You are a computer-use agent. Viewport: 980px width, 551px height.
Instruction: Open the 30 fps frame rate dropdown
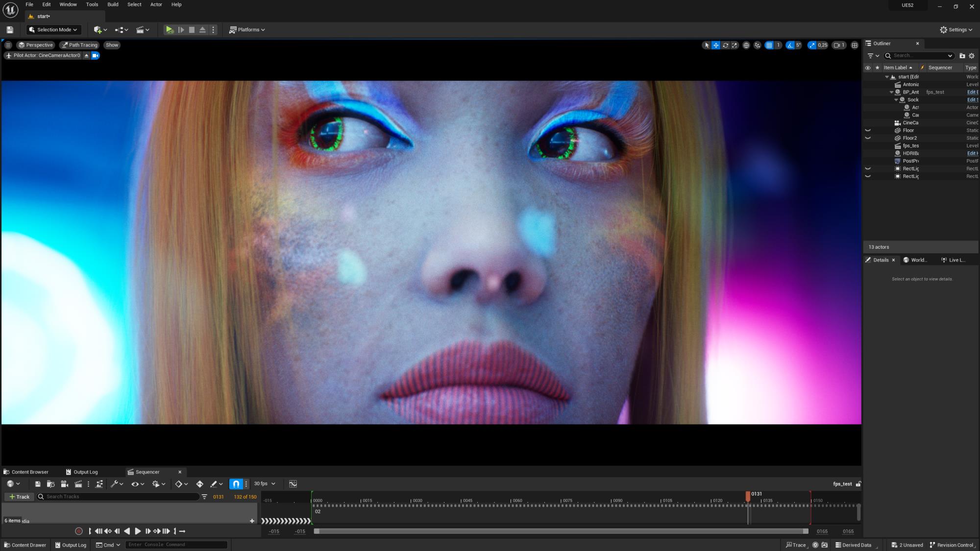click(x=265, y=484)
